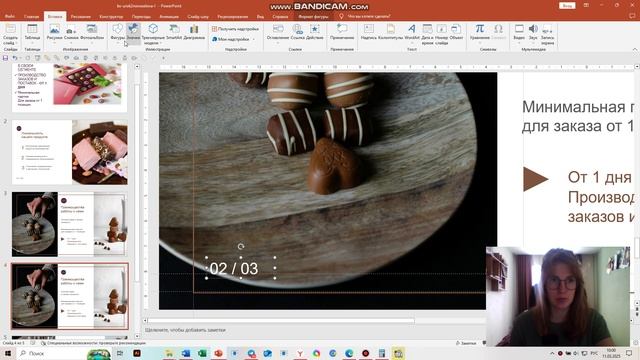Open Excel from the taskbar
The height and width of the screenshot is (360, 640).
pyautogui.click(x=202, y=353)
